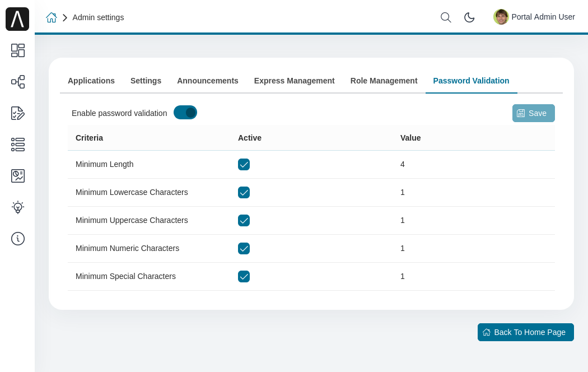The height and width of the screenshot is (372, 588).
Task: Uncheck Minimum Length active checkbox
Action: click(x=244, y=164)
